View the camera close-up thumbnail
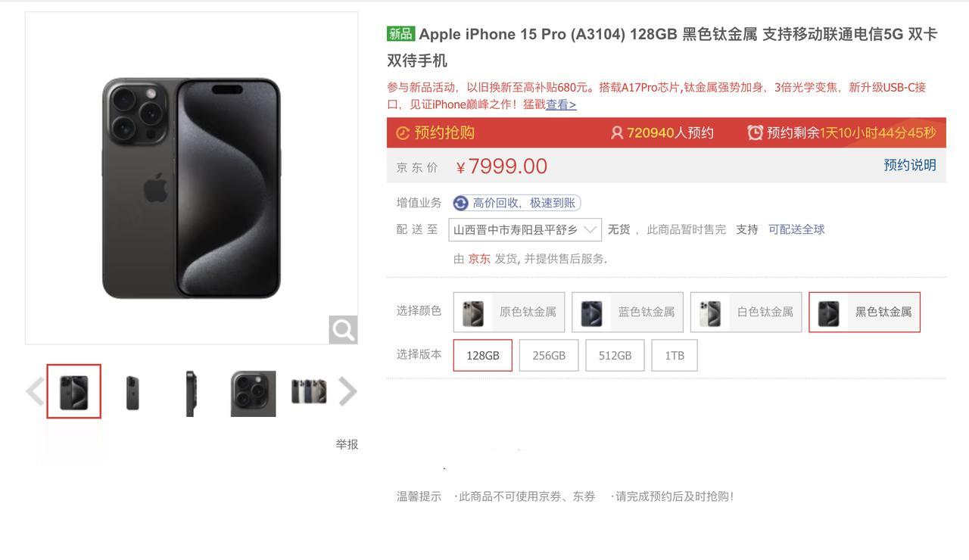 coord(253,393)
